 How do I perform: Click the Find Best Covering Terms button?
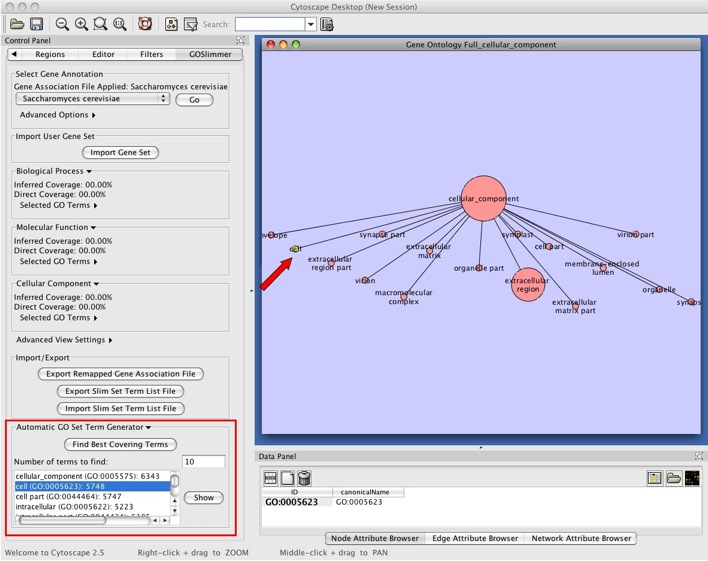click(x=120, y=444)
